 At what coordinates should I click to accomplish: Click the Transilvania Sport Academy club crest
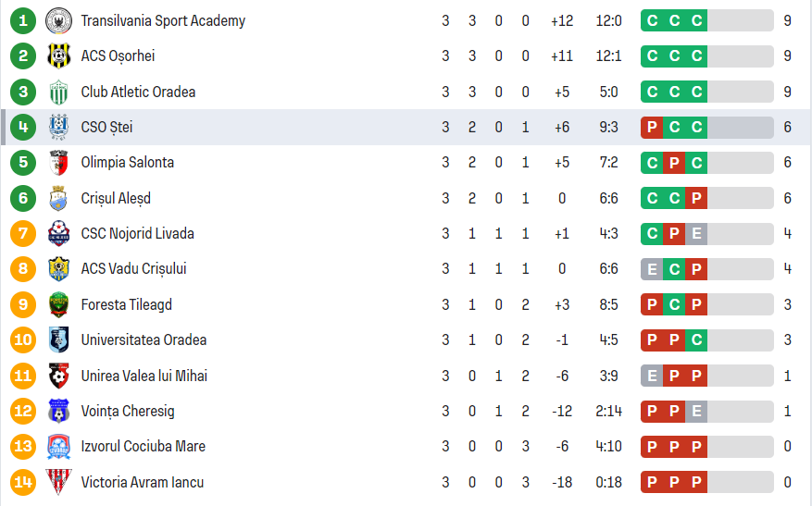coord(59,20)
